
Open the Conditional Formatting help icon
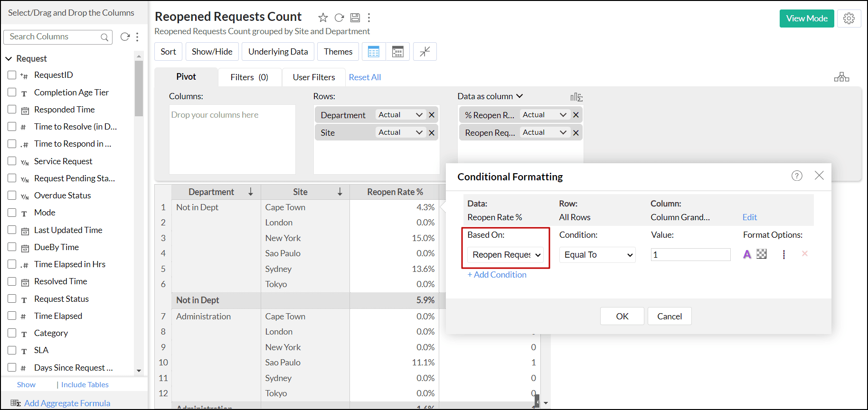tap(797, 176)
